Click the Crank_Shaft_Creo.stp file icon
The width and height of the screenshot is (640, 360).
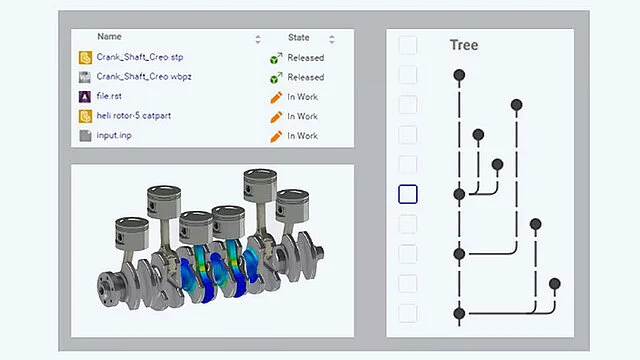tap(85, 58)
